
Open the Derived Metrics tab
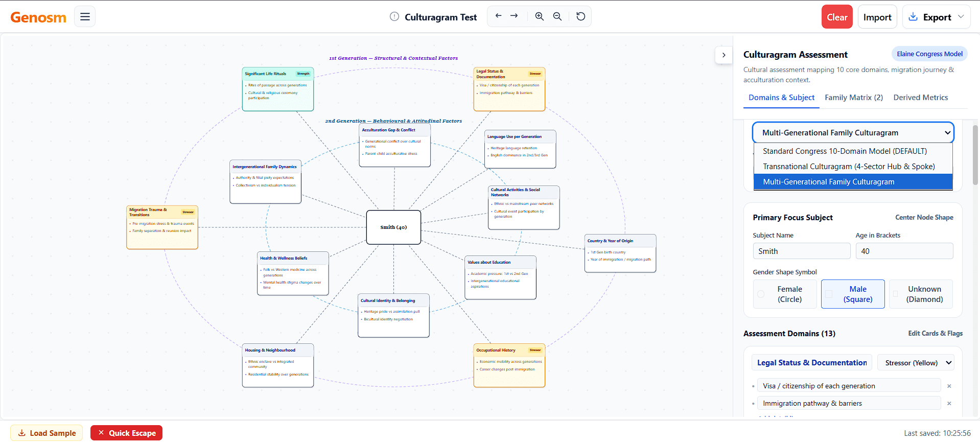click(920, 98)
